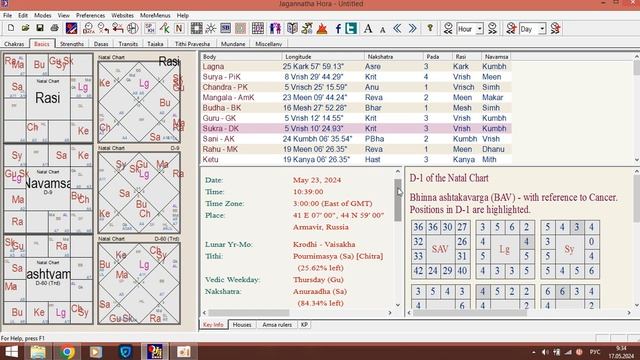640x360 pixels.
Task: Click the New chart icon
Action: [11, 28]
